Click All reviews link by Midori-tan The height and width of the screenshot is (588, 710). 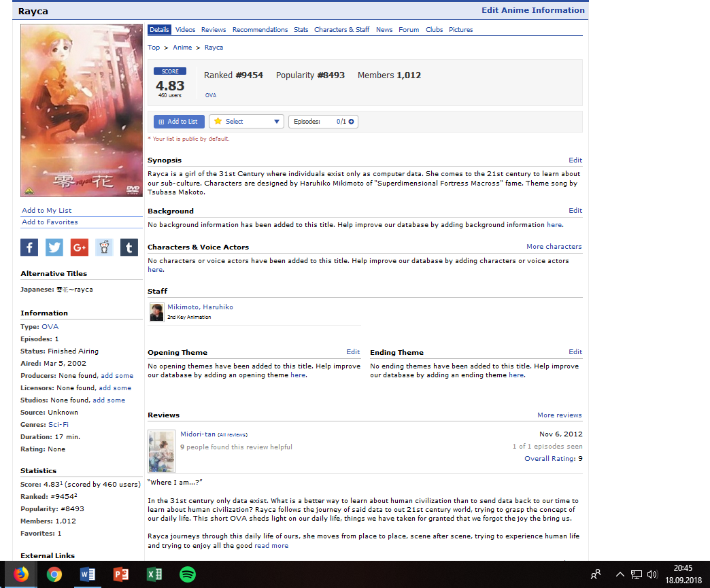pyautogui.click(x=233, y=434)
